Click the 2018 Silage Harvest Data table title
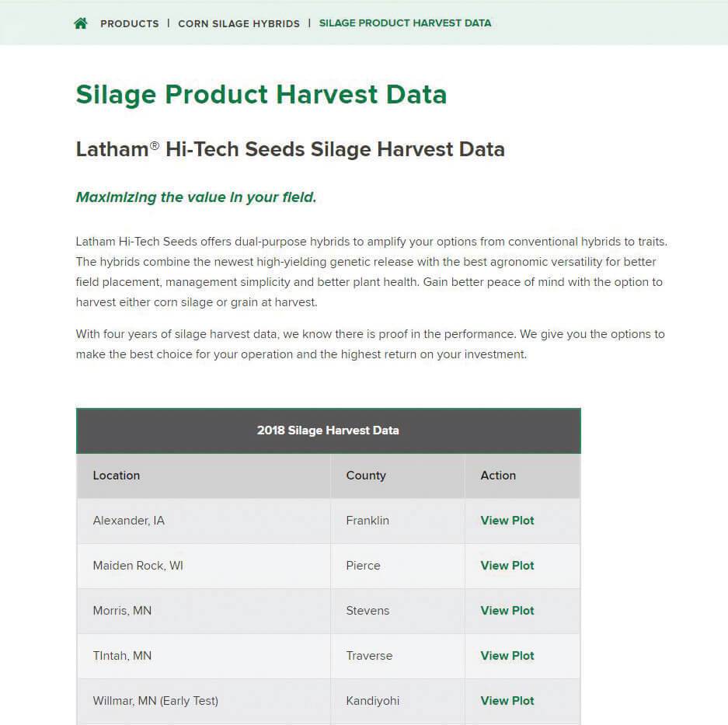 point(328,430)
